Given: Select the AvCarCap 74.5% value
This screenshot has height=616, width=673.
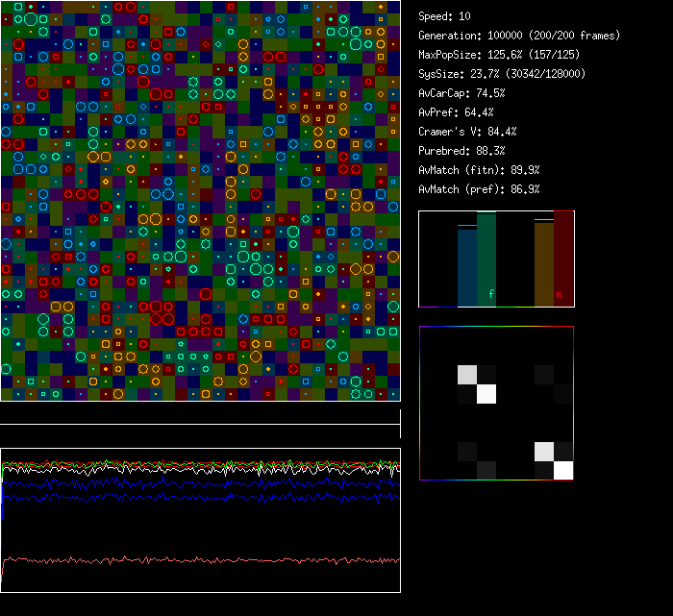Looking at the screenshot, I should coord(461,93).
